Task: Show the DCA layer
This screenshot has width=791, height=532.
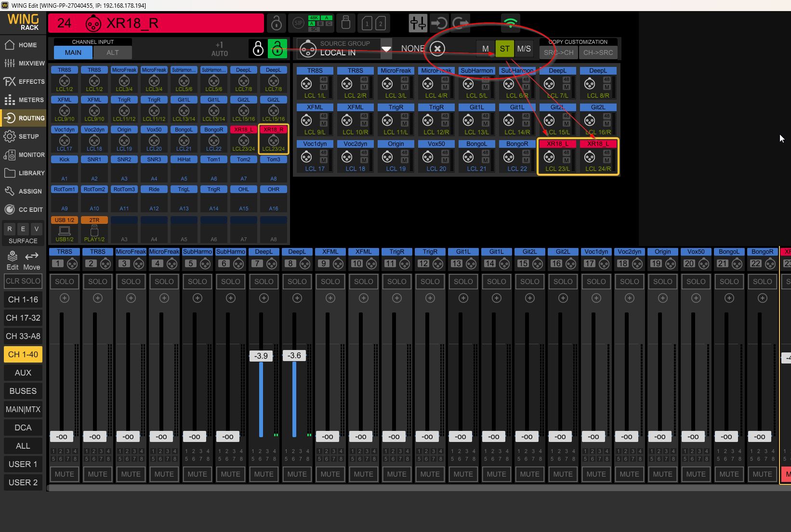Action: tap(23, 428)
